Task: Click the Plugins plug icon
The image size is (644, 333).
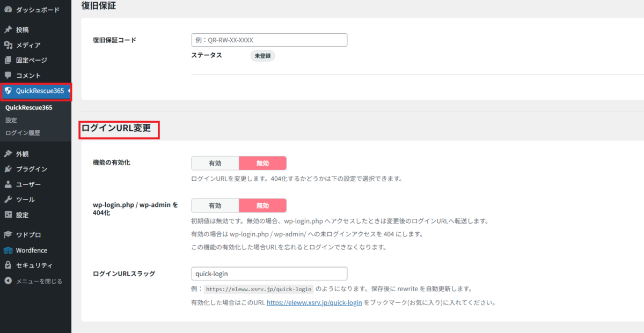Action: click(x=8, y=169)
